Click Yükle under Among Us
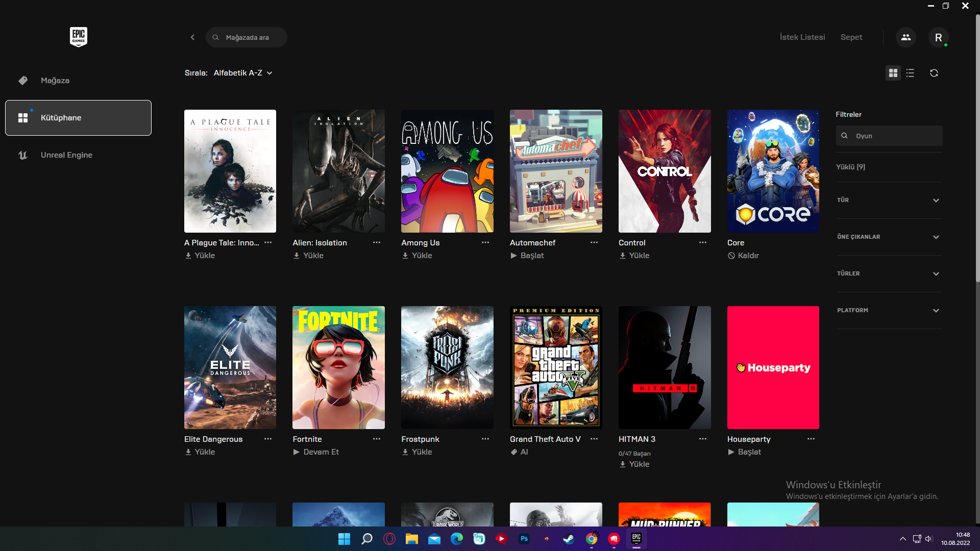The height and width of the screenshot is (551, 980). pyautogui.click(x=417, y=256)
